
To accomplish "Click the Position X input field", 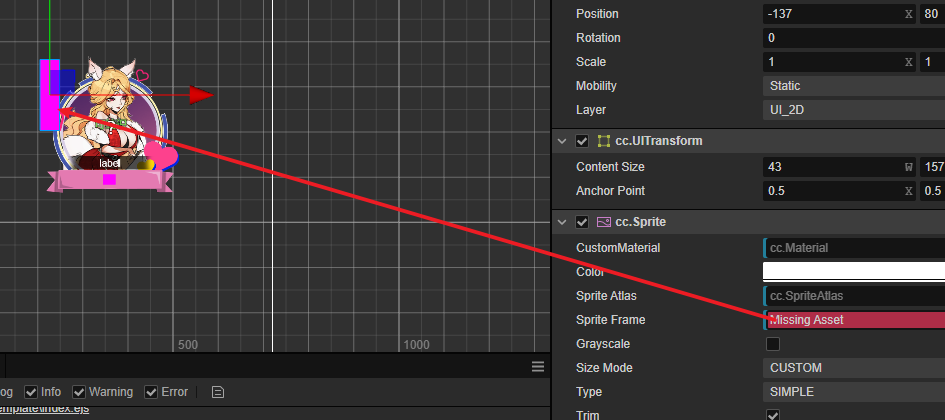I will pos(838,14).
